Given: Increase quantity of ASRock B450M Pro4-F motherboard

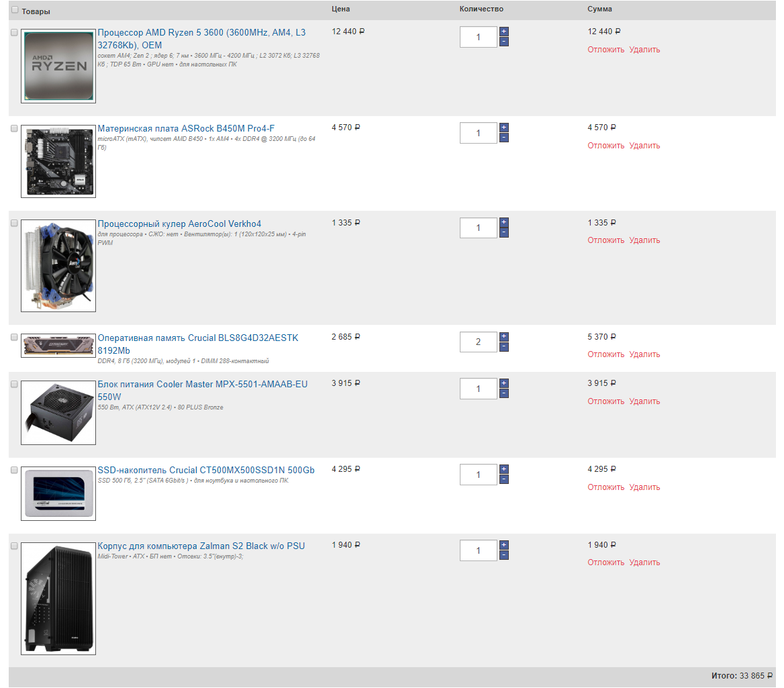Looking at the screenshot, I should [x=504, y=128].
